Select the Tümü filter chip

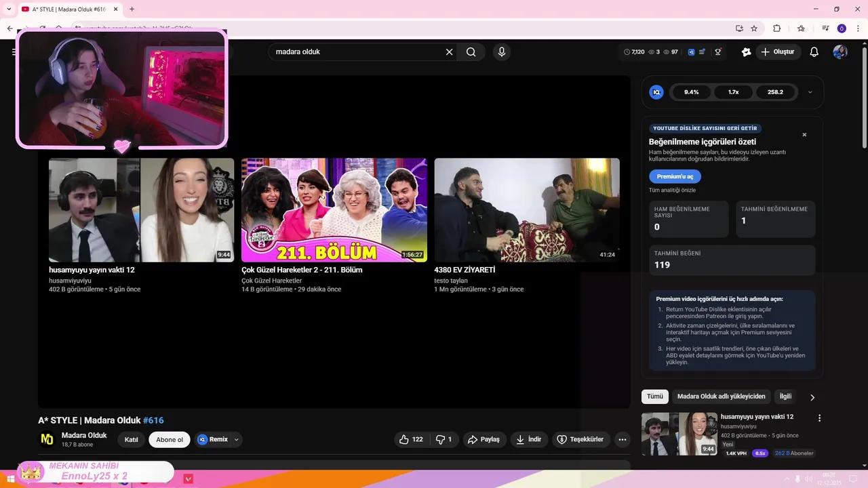(654, 396)
